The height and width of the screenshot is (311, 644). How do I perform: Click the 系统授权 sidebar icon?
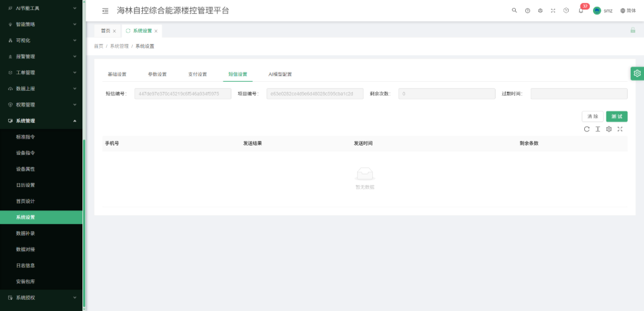10,297
